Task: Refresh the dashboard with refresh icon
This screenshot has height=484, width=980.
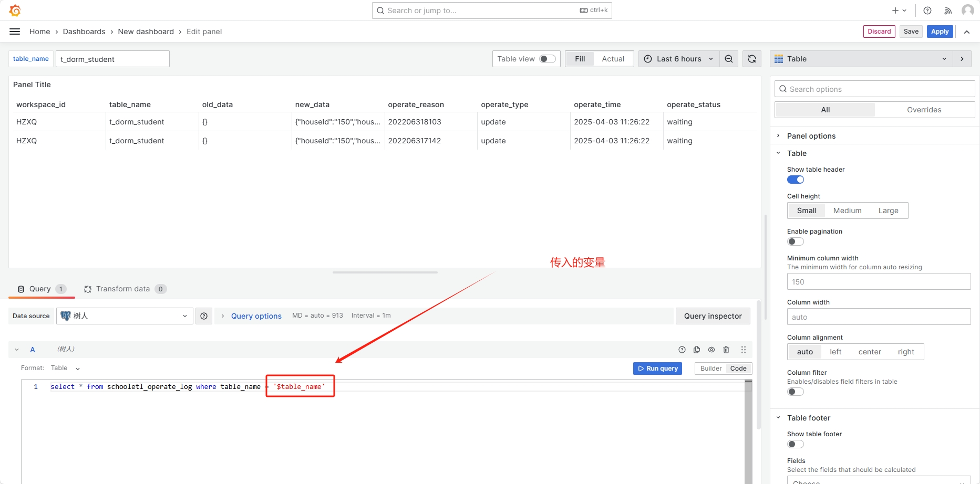Action: point(752,59)
